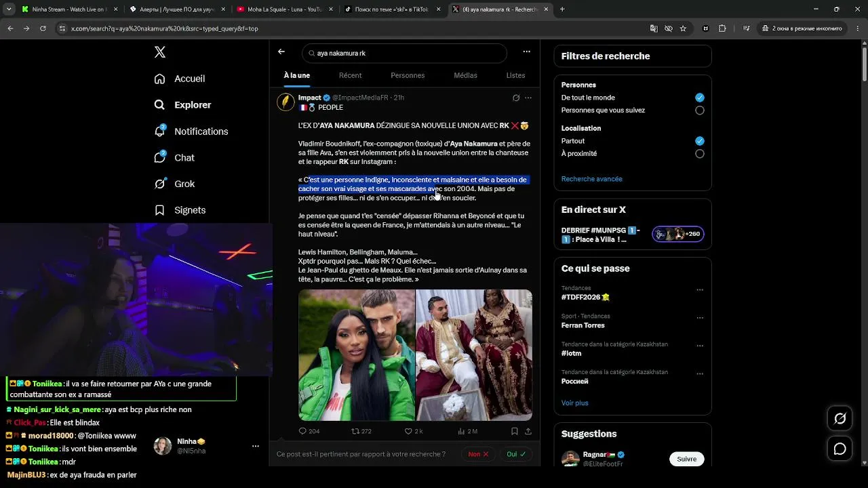Select Personnes que vous suivez filter
Image resolution: width=868 pixels, height=488 pixels.
(700, 110)
